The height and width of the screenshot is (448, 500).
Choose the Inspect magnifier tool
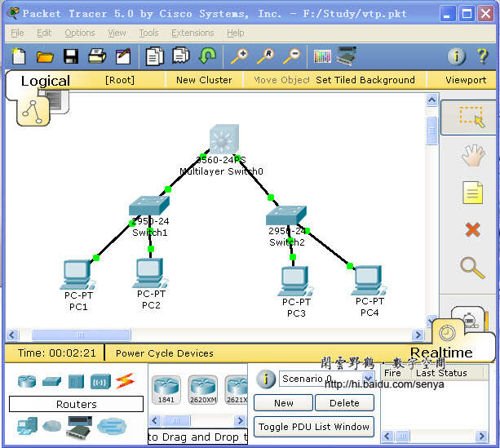coord(471,267)
